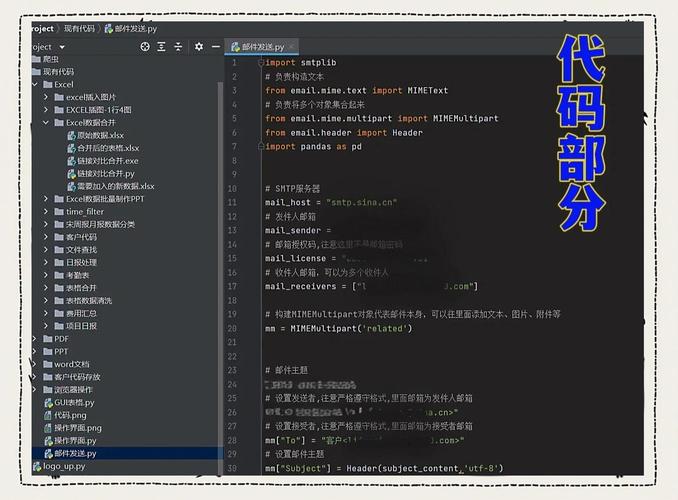Expand the excel插入图片 folder chevron
Viewport: 678px width, 500px height.
pyautogui.click(x=46, y=97)
